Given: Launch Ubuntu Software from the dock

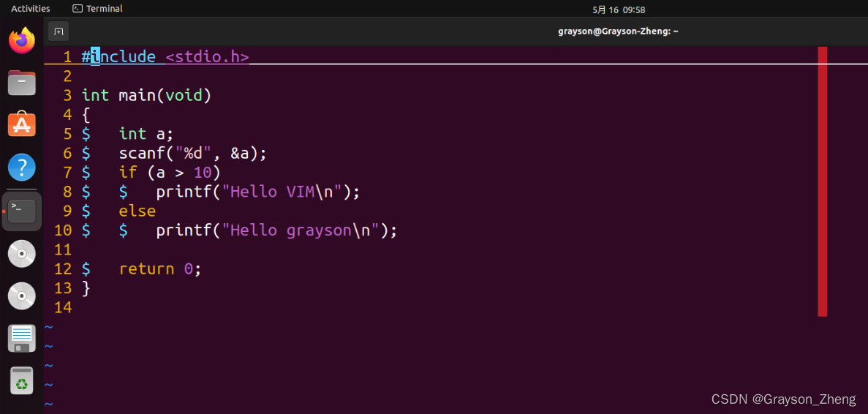Looking at the screenshot, I should (x=22, y=125).
